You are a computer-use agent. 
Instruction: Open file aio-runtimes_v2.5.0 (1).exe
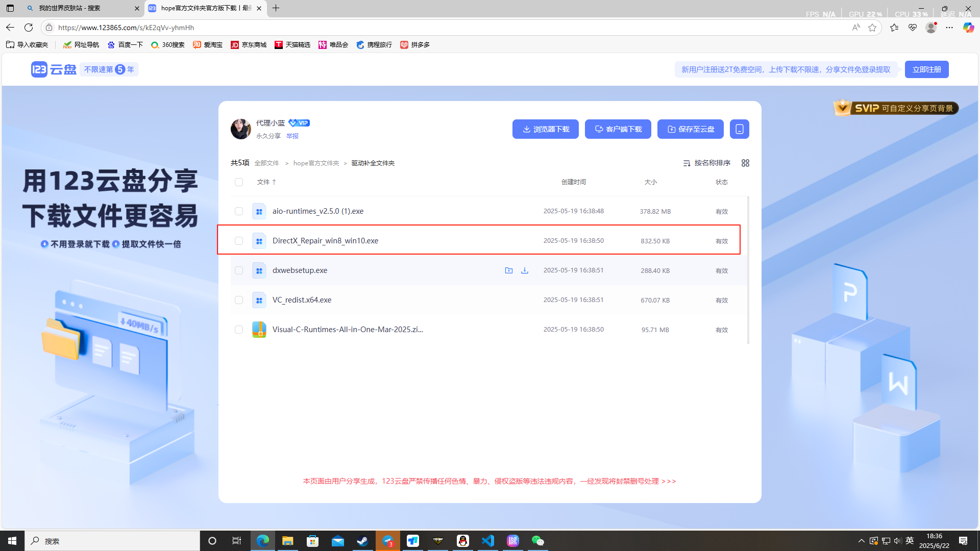pyautogui.click(x=318, y=211)
